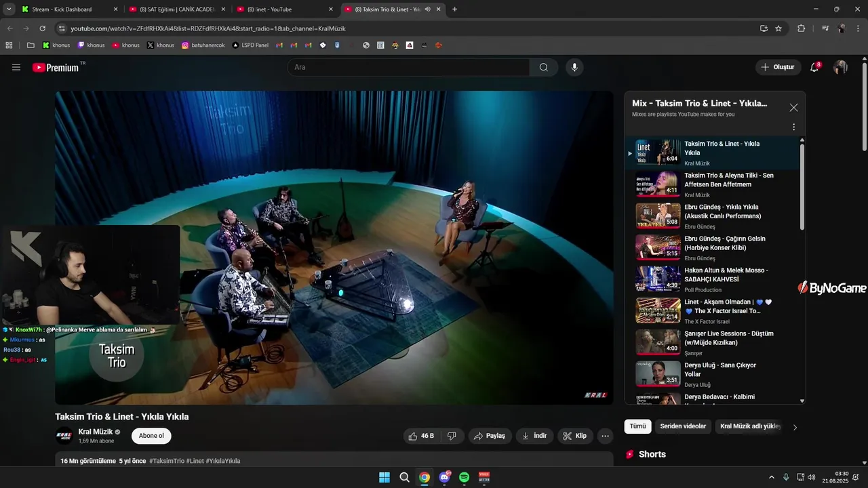Start voice search with microphone icon

point(574,67)
